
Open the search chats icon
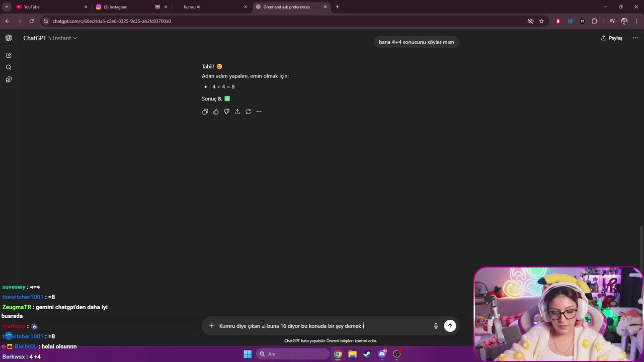[x=9, y=67]
